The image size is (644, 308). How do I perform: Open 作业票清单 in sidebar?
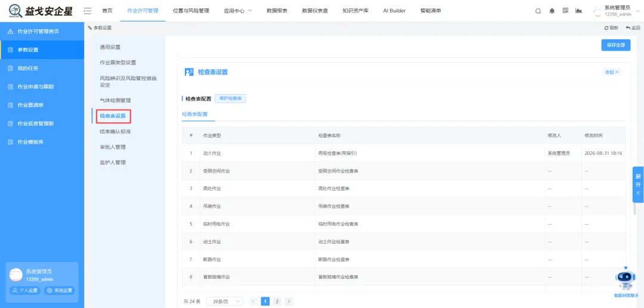pyautogui.click(x=42, y=105)
